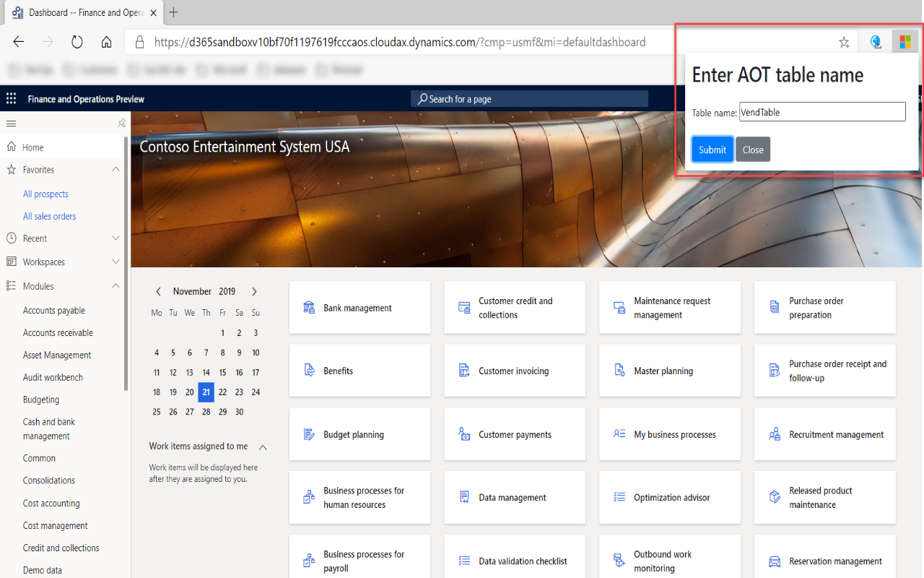The width and height of the screenshot is (924, 578).
Task: Select the Home icon in the sidebar
Action: [x=10, y=147]
